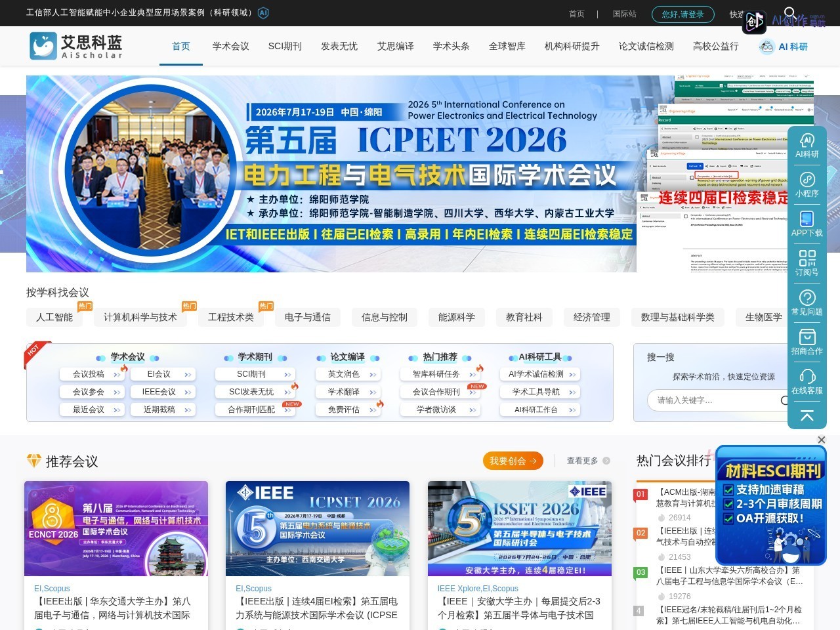Open the ranking entry starting 【IEEE｜山东大学牵头
This screenshot has height=630, width=840.
[x=730, y=576]
